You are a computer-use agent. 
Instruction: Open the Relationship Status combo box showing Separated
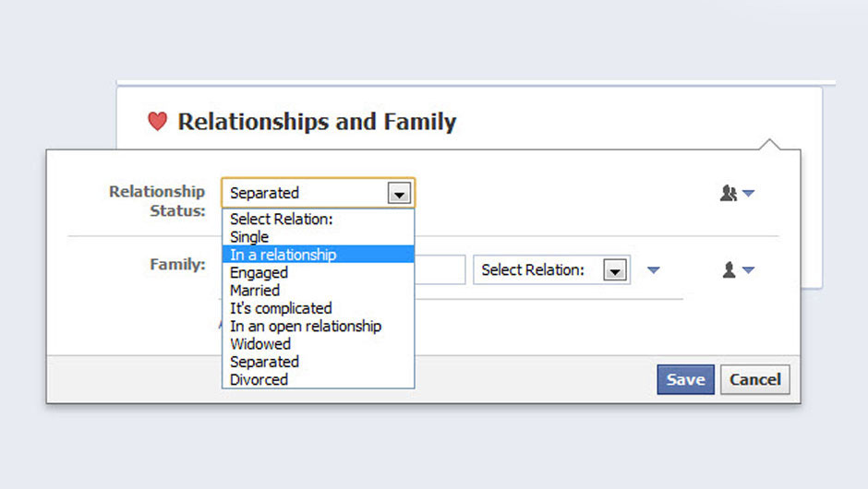pyautogui.click(x=318, y=193)
